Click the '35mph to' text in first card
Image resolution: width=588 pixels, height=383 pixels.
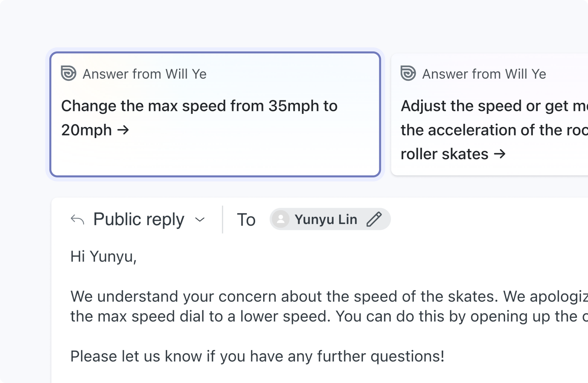(x=303, y=106)
